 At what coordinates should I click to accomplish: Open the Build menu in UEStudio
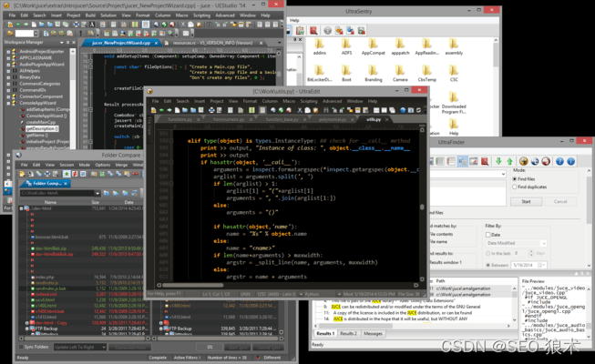click(90, 15)
